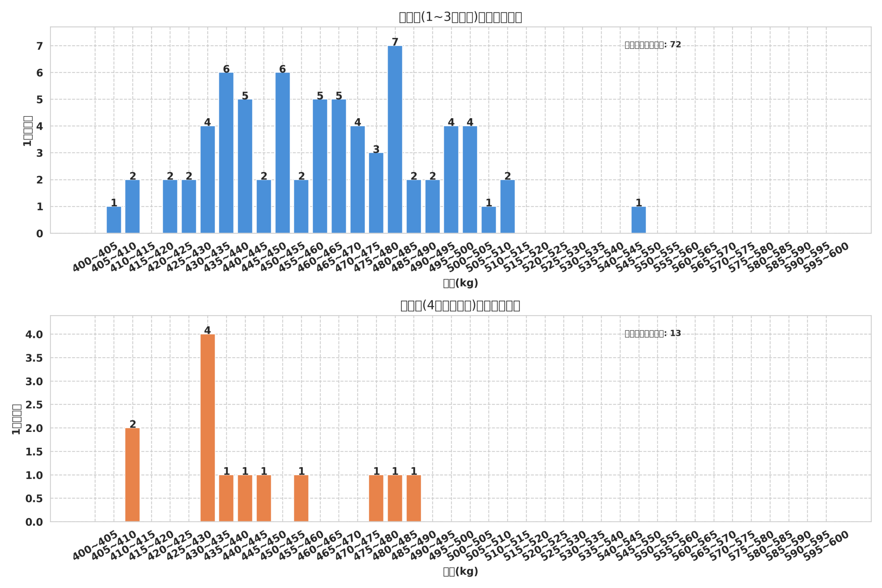882x588 pixels.
Task: Click y-axis tick "0" in the top chart
Action: [40, 234]
